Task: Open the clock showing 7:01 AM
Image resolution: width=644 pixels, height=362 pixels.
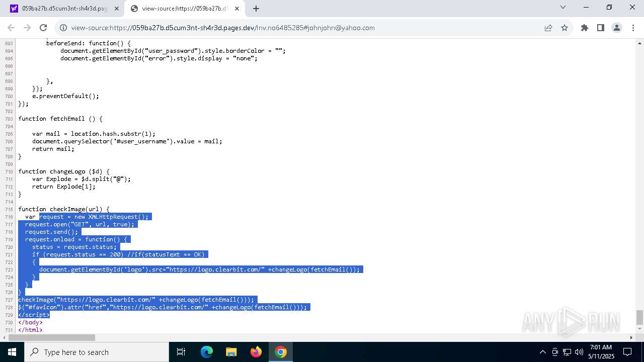Action: point(601,352)
